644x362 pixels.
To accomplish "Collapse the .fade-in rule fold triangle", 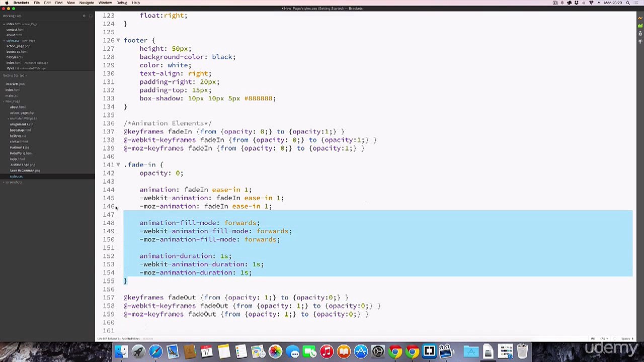I will (118, 164).
